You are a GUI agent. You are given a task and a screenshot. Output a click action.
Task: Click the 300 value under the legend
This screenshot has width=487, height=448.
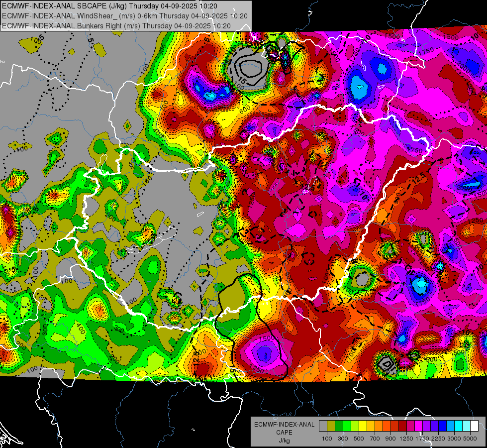click(x=343, y=439)
